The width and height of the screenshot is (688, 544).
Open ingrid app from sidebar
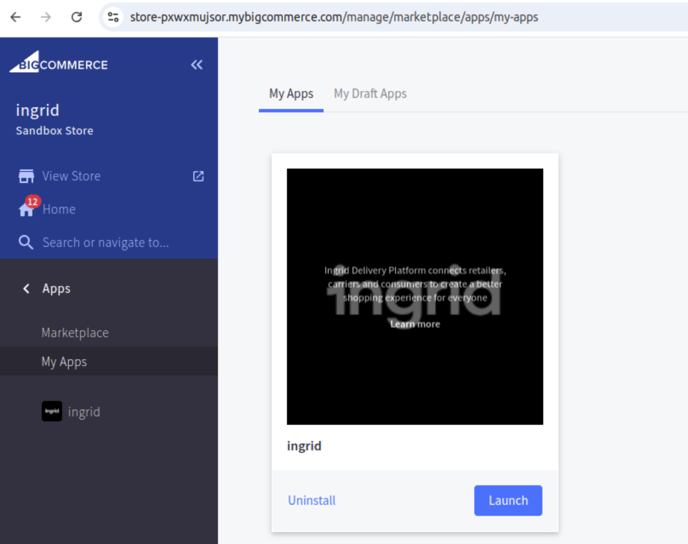pyautogui.click(x=84, y=412)
